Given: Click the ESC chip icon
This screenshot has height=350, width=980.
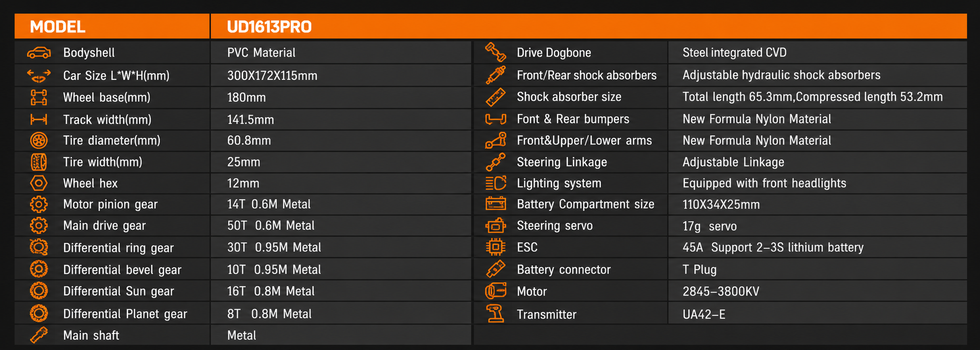Looking at the screenshot, I should tap(496, 247).
